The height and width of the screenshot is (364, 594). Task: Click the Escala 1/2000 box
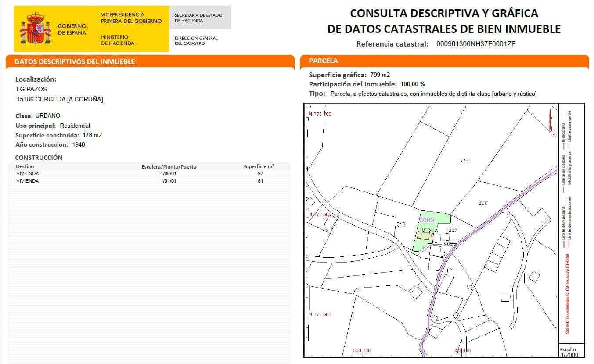tap(571, 351)
